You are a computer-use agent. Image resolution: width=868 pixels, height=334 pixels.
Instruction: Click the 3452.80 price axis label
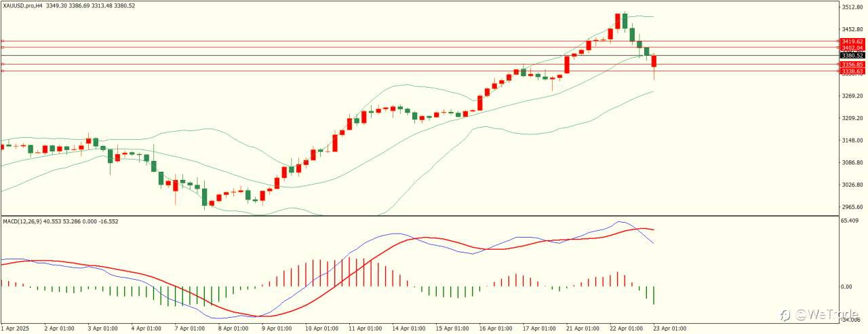[x=852, y=29]
